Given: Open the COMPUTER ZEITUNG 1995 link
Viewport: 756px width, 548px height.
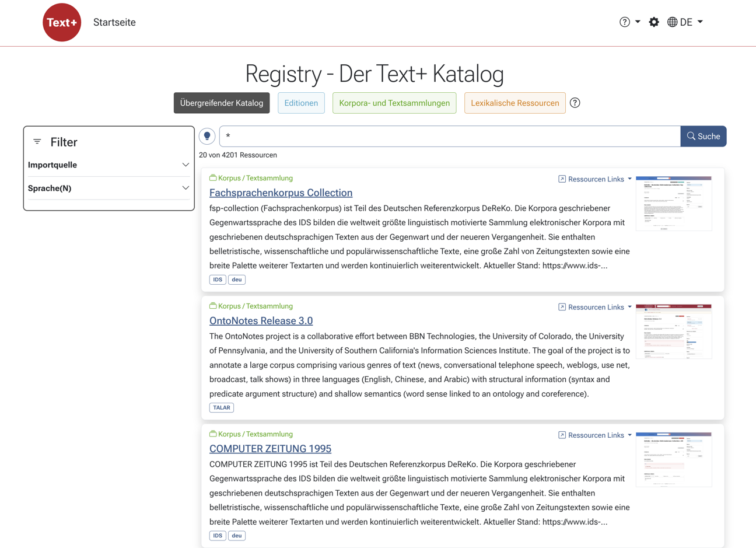Looking at the screenshot, I should click(x=270, y=449).
